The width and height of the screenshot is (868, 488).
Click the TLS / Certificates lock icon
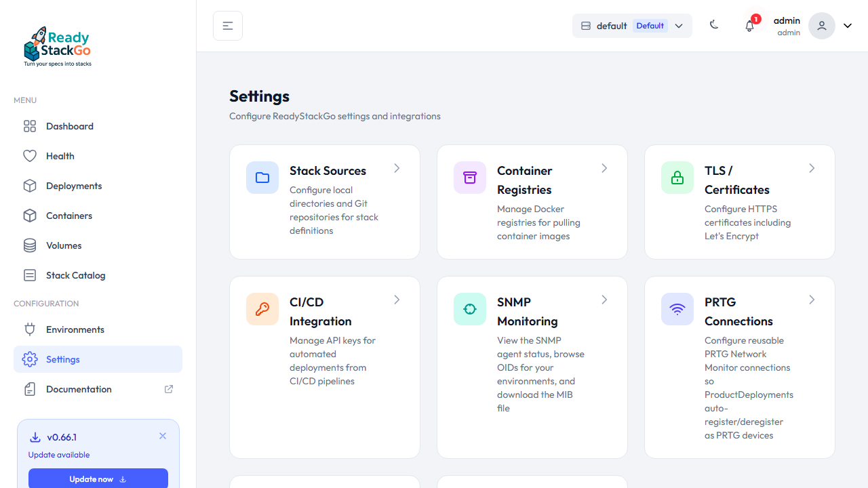click(x=677, y=178)
